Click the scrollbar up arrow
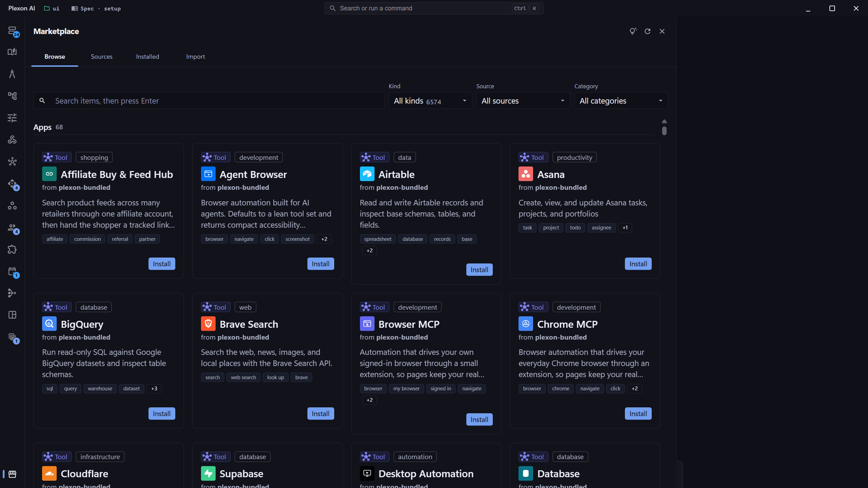The height and width of the screenshot is (488, 868). click(664, 121)
